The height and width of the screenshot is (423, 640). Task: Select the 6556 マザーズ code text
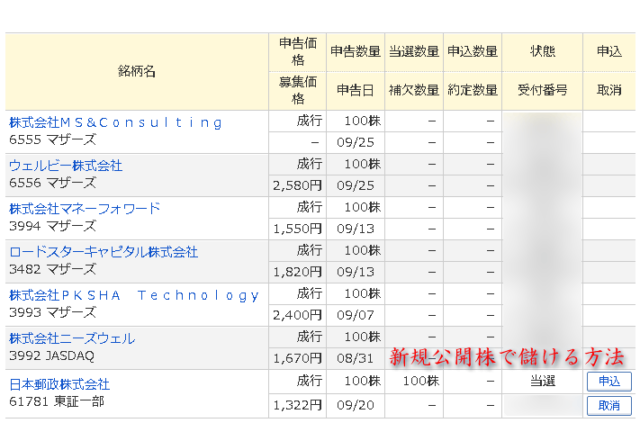pyautogui.click(x=53, y=183)
